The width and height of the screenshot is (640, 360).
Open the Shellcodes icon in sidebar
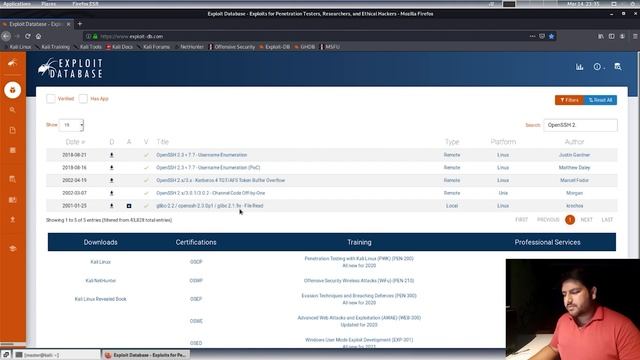13,150
